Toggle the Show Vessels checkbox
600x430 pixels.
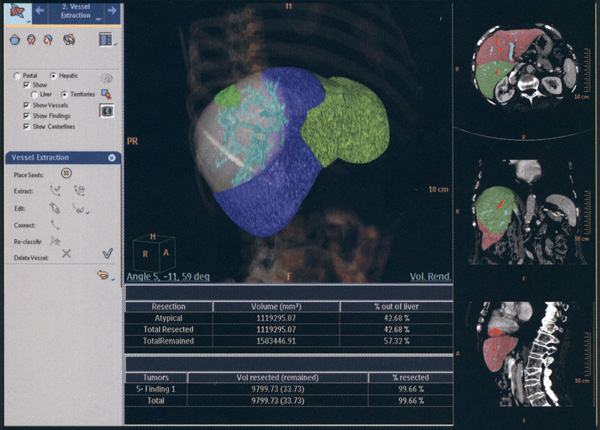(x=26, y=105)
